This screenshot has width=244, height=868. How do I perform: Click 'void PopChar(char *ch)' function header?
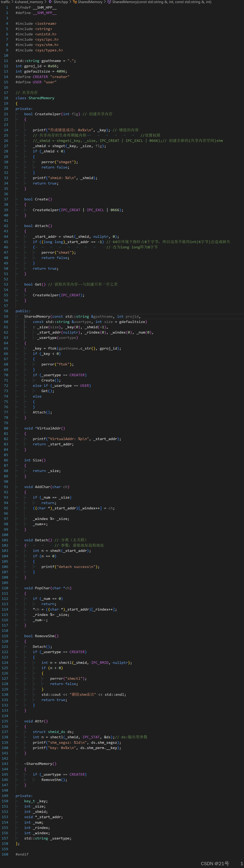[x=48, y=588]
